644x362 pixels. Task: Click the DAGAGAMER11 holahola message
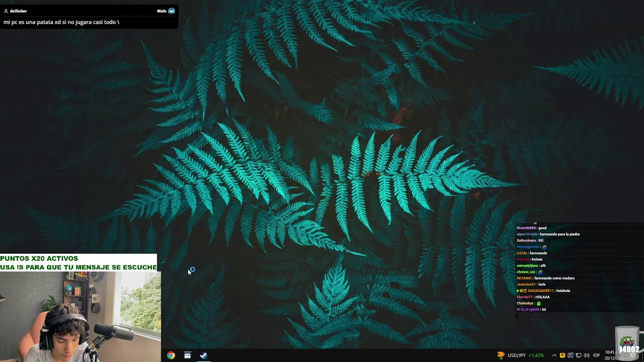pos(543,291)
